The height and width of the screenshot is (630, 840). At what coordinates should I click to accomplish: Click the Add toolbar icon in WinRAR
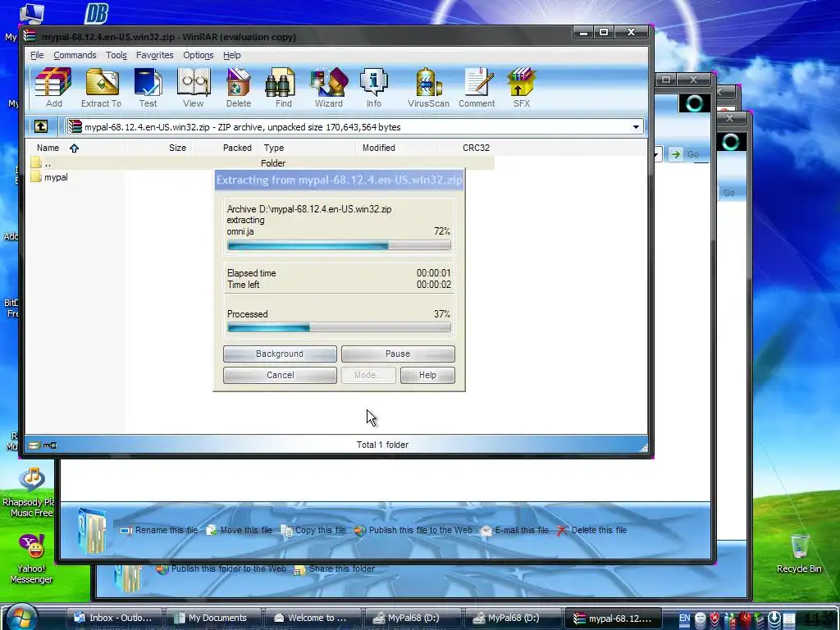[53, 88]
